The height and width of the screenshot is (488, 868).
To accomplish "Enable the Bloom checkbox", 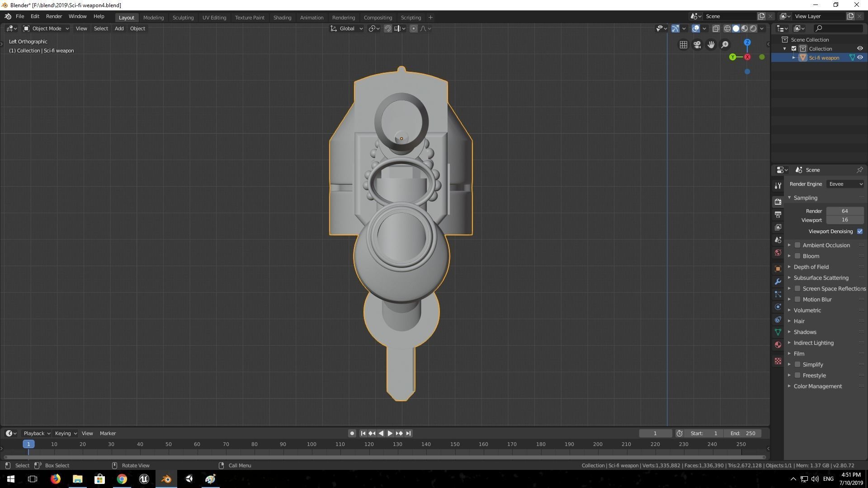I will click(797, 256).
